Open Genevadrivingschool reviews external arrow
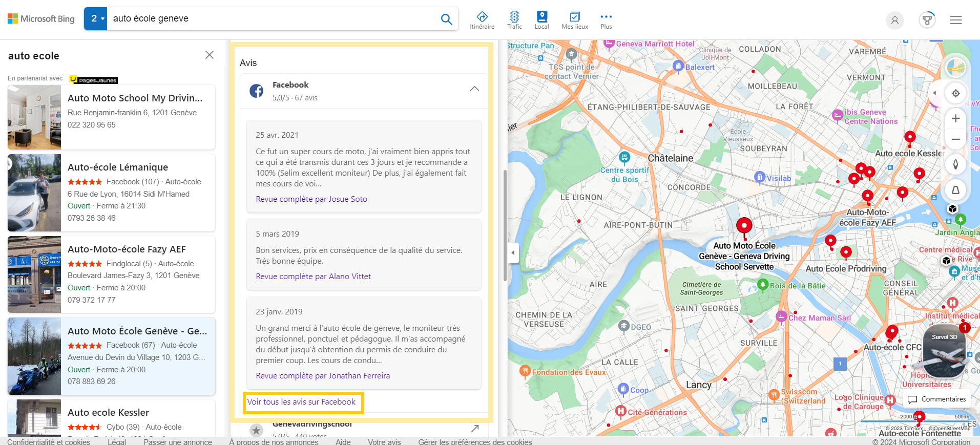This screenshot has height=445, width=980. (475, 428)
